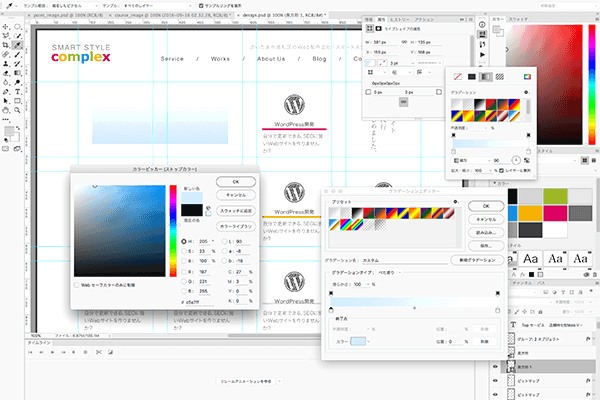Choose the solid color fill icon
Screen dimensions: 600x400
(x=473, y=76)
